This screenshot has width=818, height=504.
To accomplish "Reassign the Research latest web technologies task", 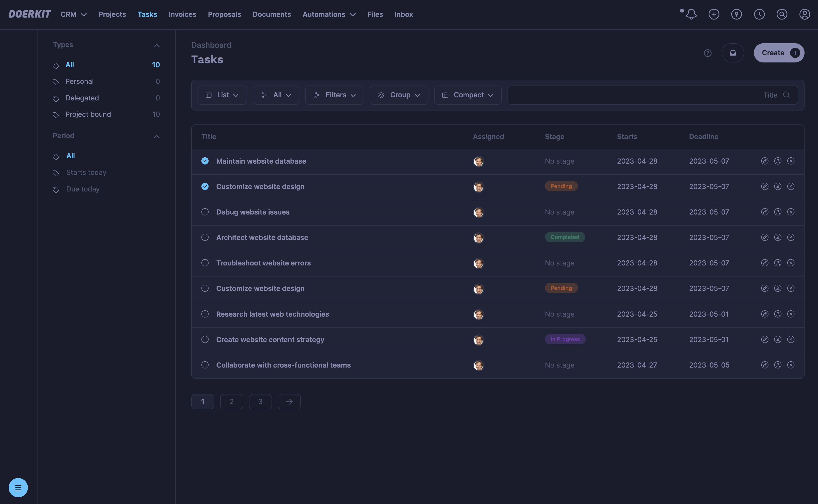I will pos(778,314).
